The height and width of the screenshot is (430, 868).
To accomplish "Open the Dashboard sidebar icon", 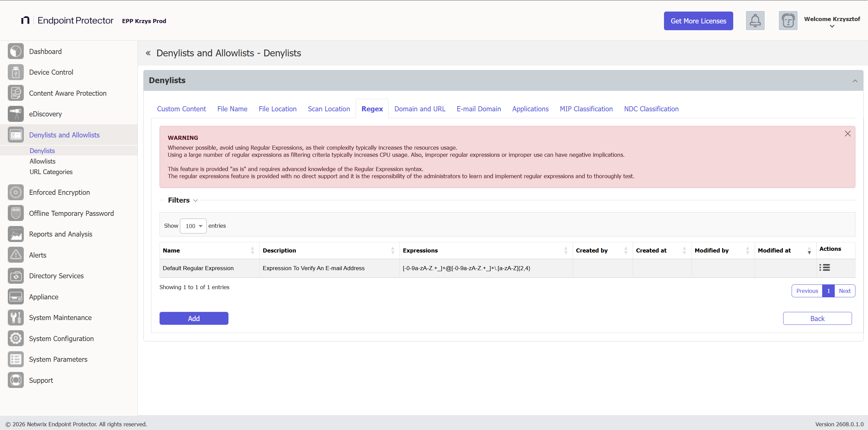I will [x=16, y=51].
